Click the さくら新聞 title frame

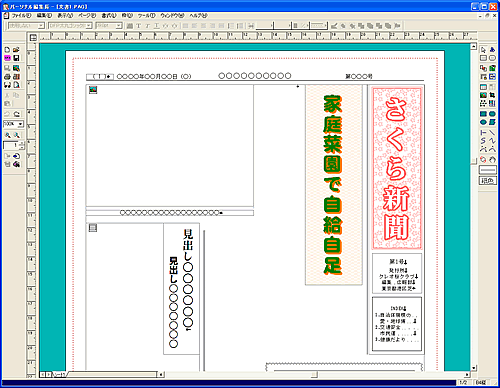point(397,168)
